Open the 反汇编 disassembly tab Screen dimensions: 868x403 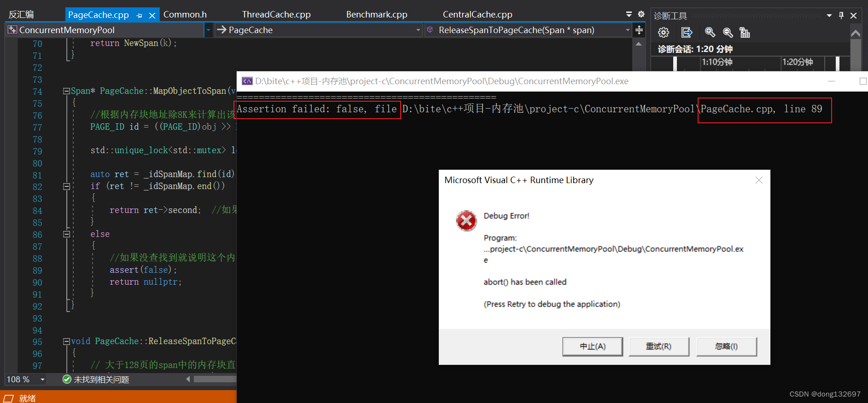pyautogui.click(x=21, y=14)
